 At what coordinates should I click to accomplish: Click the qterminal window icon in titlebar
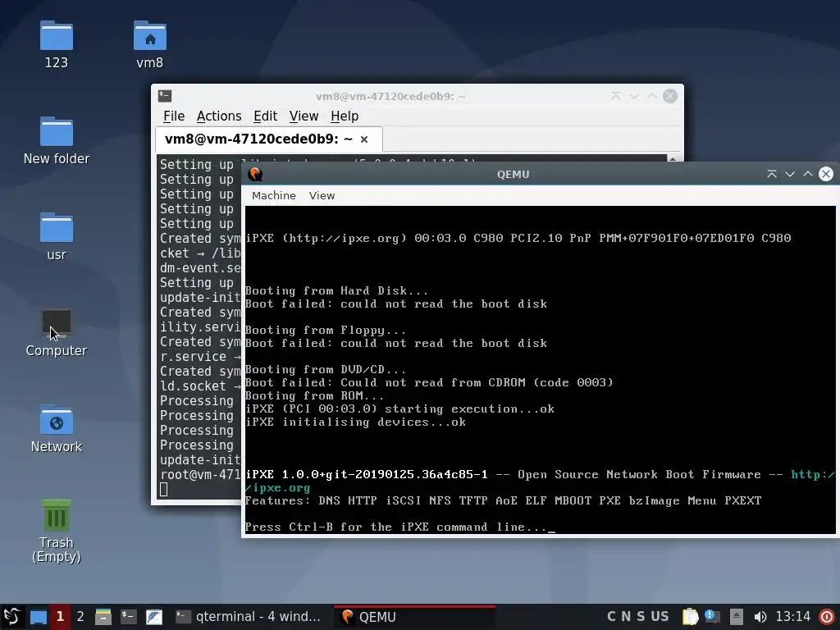tap(165, 96)
